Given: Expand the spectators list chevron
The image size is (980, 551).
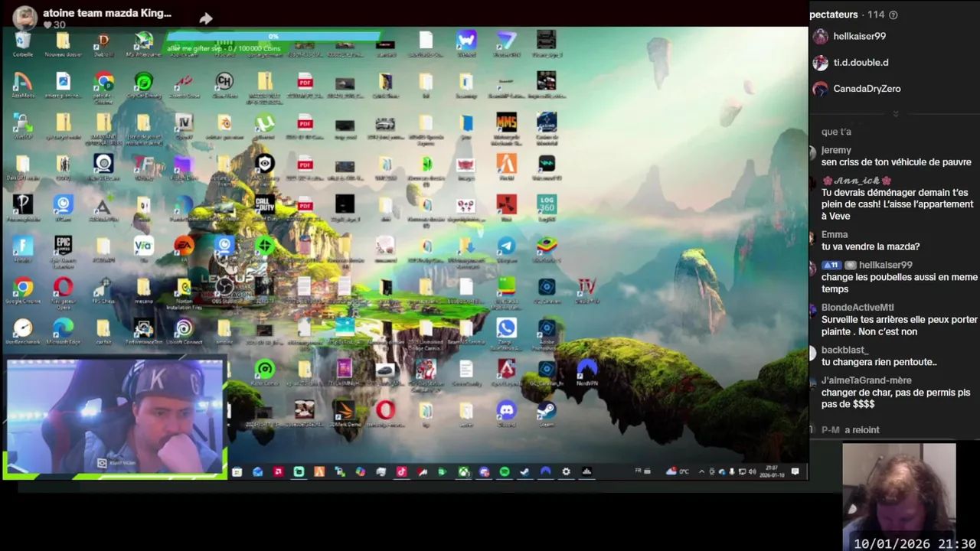Looking at the screenshot, I should coord(895,114).
